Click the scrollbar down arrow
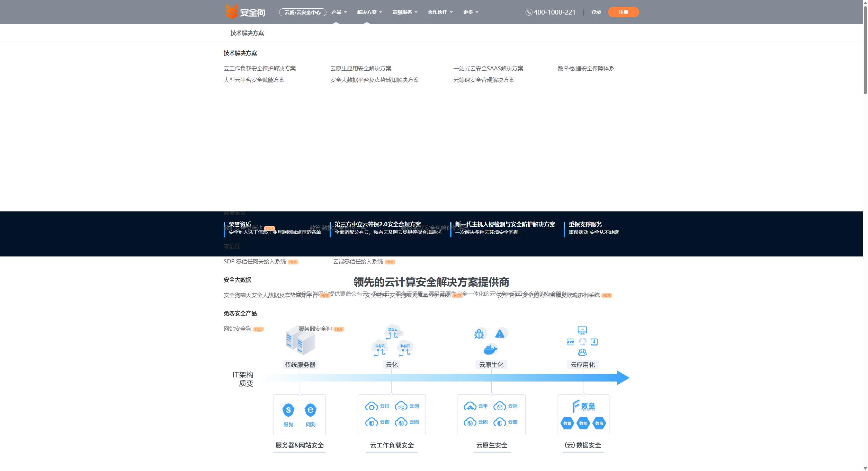The height and width of the screenshot is (471, 868). [x=865, y=468]
